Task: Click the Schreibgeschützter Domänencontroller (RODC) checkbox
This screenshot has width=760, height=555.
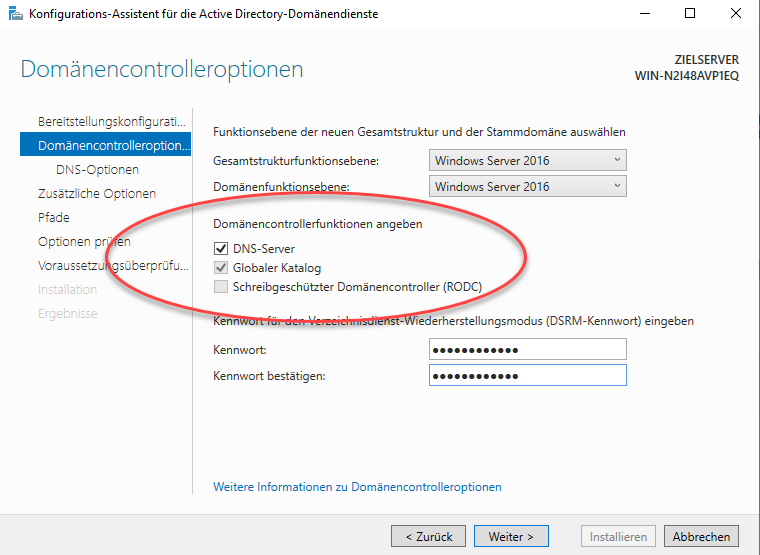Action: (x=221, y=287)
